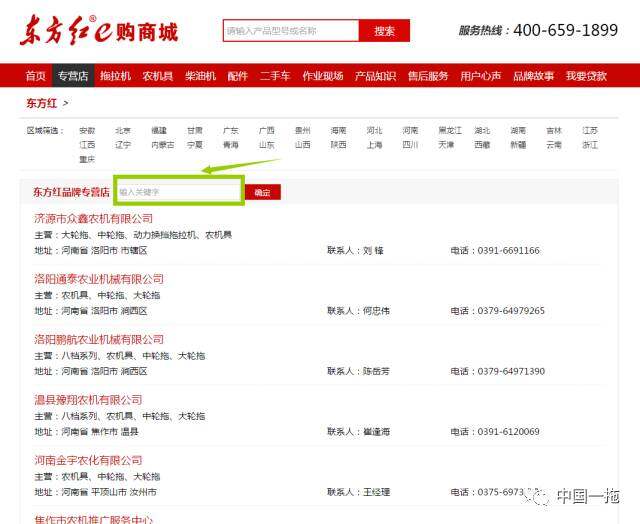Click 宁夏 region link
This screenshot has width=640, height=524.
pyautogui.click(x=195, y=145)
